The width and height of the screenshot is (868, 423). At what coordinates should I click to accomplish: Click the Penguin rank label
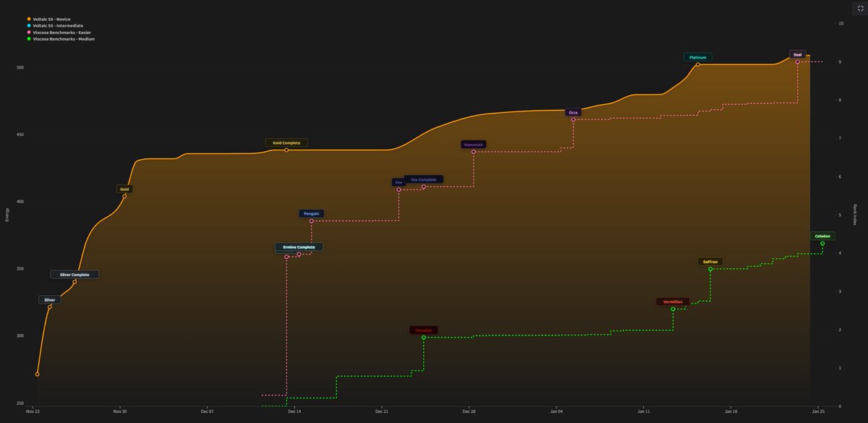pos(312,214)
